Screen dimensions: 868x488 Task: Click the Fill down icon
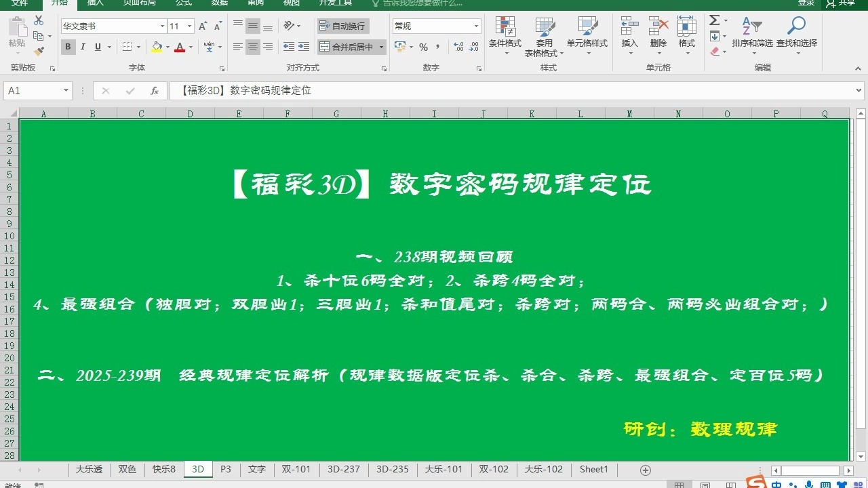click(x=713, y=35)
